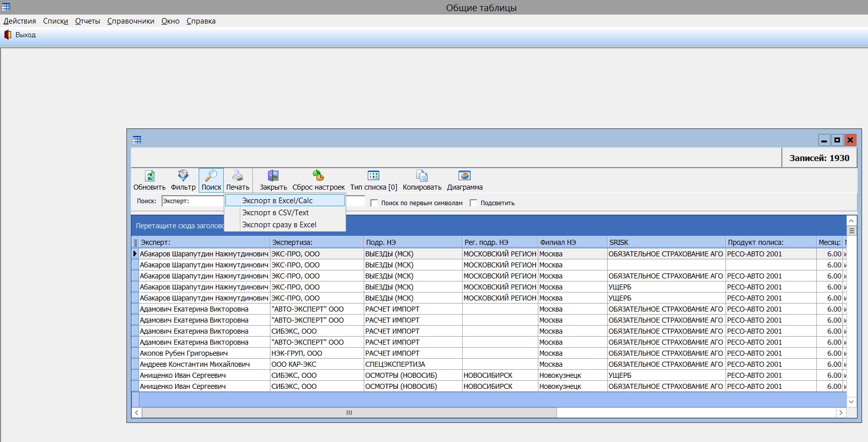Click the Выход exit door icon
Image resolution: width=868 pixels, height=442 pixels.
pos(8,35)
